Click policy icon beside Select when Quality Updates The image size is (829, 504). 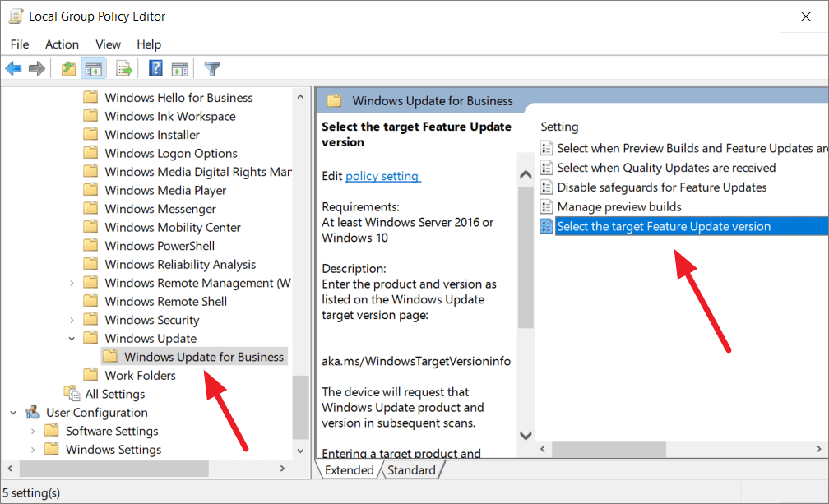[x=546, y=168]
